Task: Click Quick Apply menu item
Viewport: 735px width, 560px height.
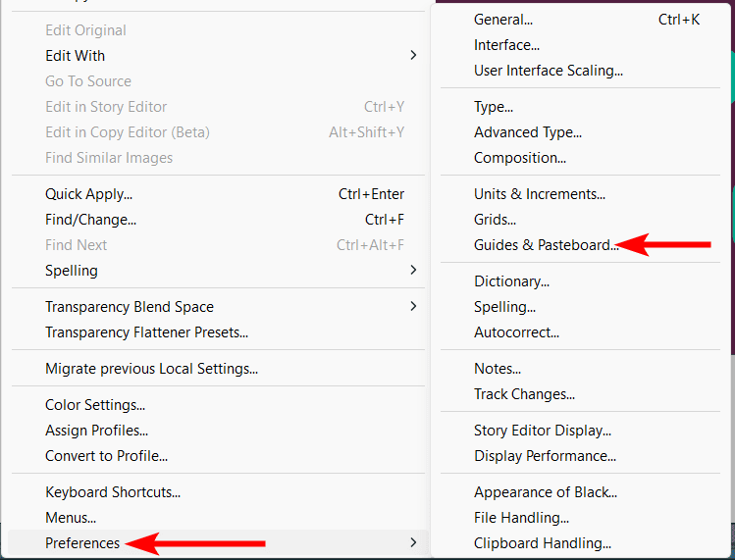Action: point(88,194)
